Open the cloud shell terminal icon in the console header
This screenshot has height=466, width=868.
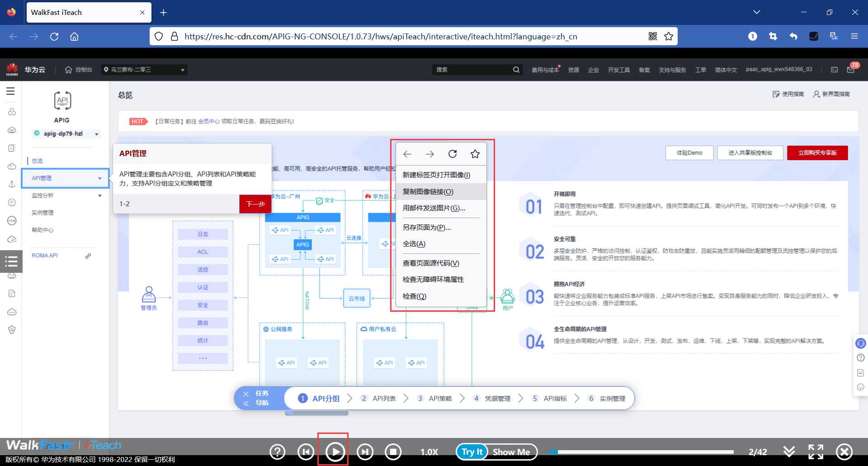click(835, 70)
